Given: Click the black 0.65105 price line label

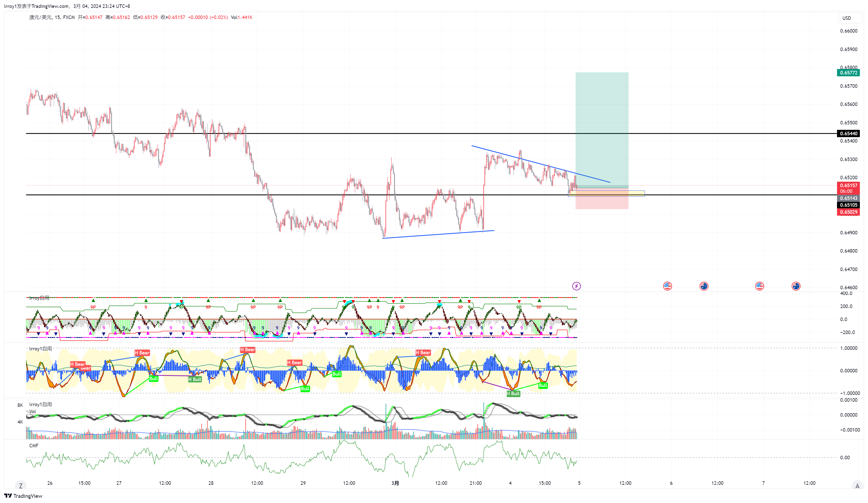Looking at the screenshot, I should coord(848,205).
